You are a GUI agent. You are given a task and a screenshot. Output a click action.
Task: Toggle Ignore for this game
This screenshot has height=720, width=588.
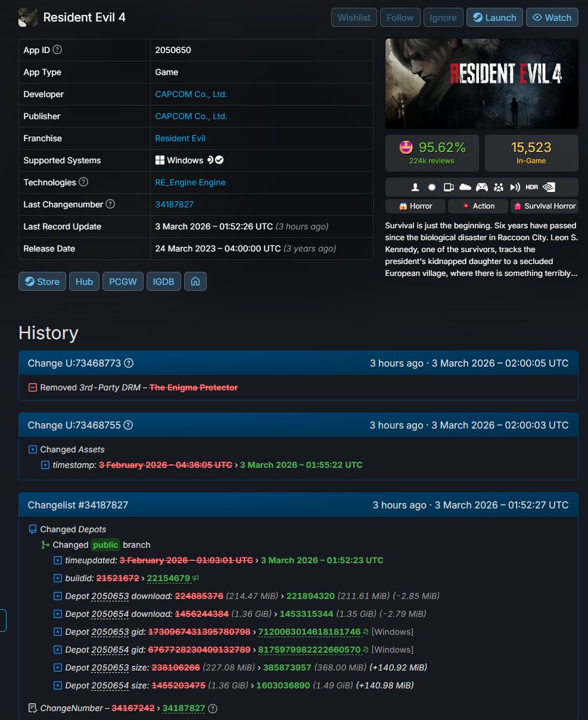443,17
